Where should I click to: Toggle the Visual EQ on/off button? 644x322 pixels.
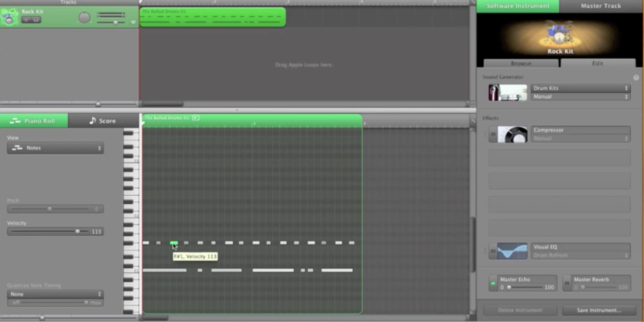click(x=493, y=251)
